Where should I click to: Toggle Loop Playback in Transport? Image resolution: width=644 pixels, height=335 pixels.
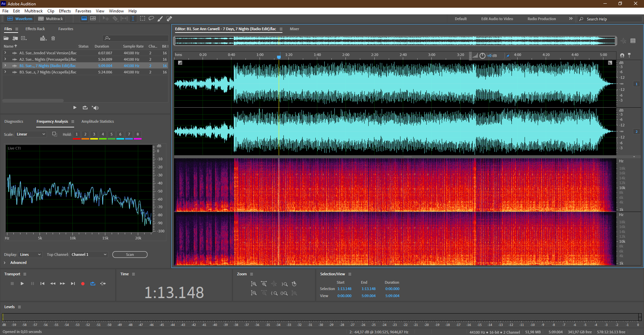pyautogui.click(x=93, y=284)
